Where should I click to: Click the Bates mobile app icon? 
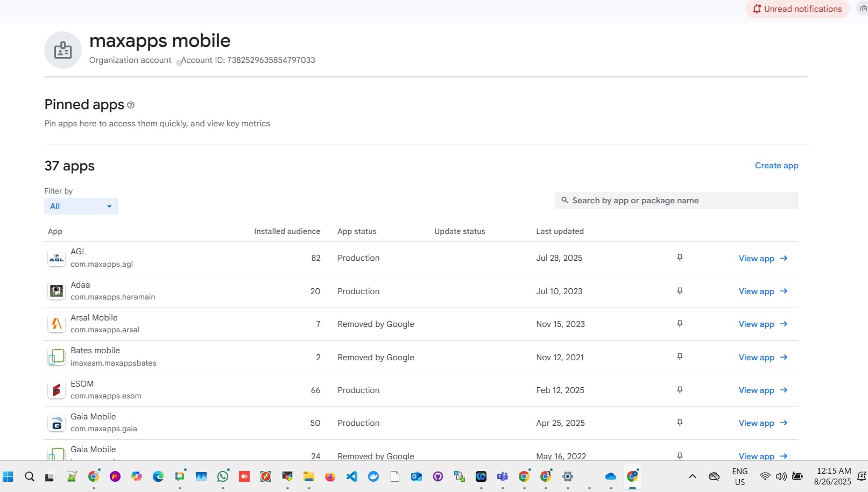tap(57, 357)
